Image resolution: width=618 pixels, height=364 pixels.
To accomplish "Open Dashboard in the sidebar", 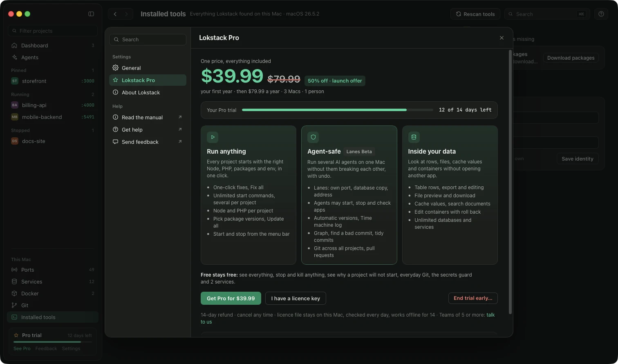I will pos(53,45).
